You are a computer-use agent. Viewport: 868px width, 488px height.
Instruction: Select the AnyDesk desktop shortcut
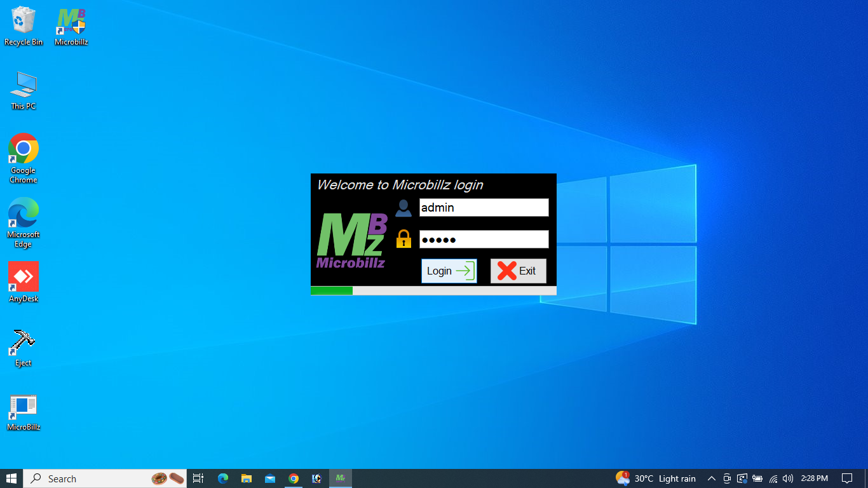(x=24, y=282)
